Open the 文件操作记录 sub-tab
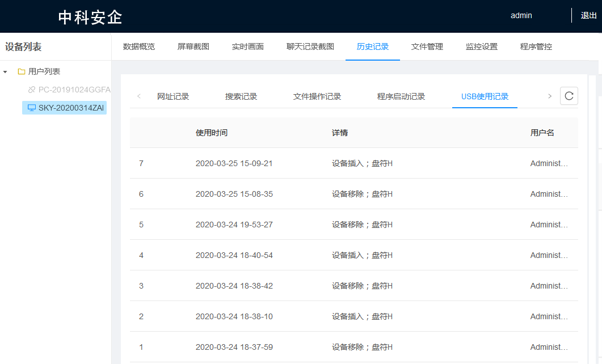This screenshot has height=364, width=602. 317,96
